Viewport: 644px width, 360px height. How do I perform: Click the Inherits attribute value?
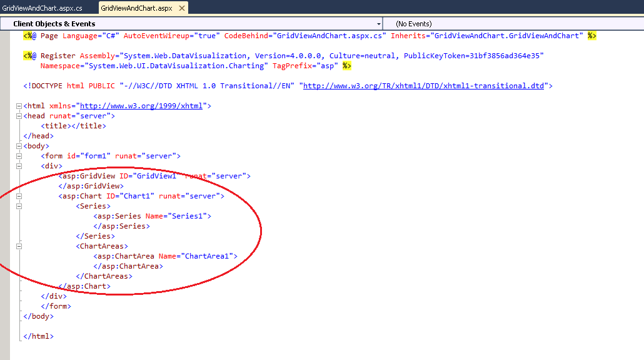tap(507, 36)
